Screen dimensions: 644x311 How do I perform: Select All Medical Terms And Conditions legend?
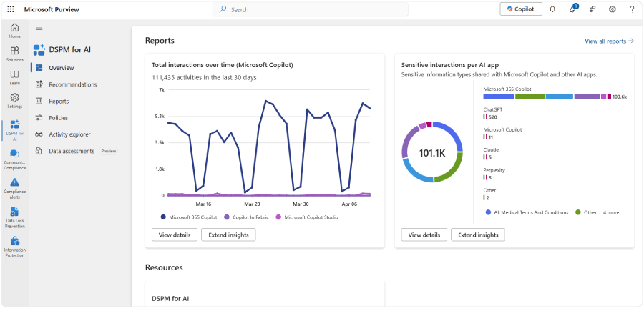coord(527,212)
